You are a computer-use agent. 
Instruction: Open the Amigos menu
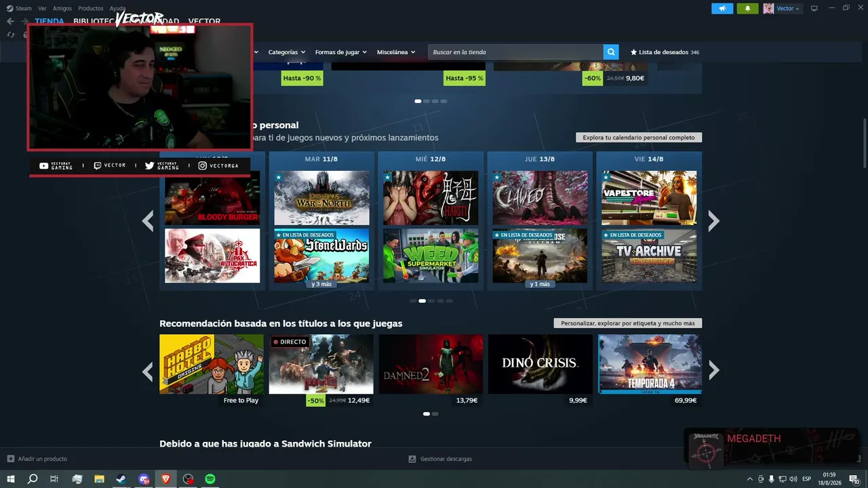tap(62, 8)
